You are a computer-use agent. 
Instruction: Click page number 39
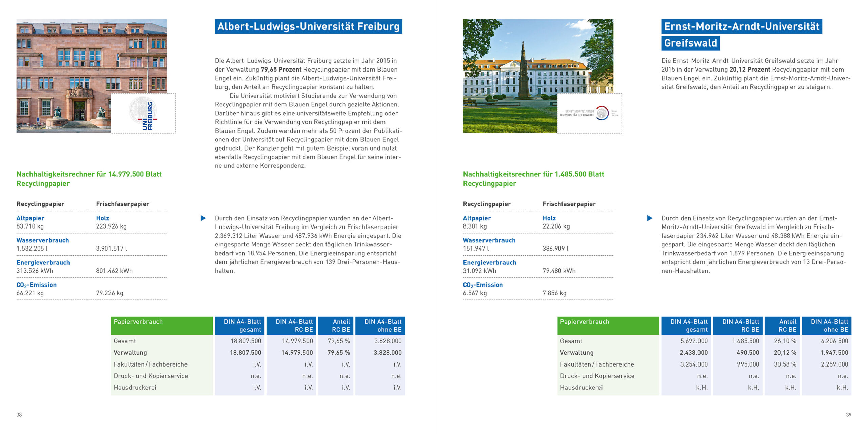[848, 415]
